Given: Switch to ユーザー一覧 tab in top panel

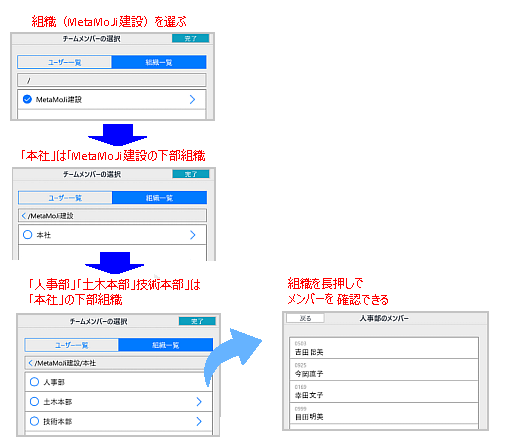Looking at the screenshot, I should tap(64, 62).
